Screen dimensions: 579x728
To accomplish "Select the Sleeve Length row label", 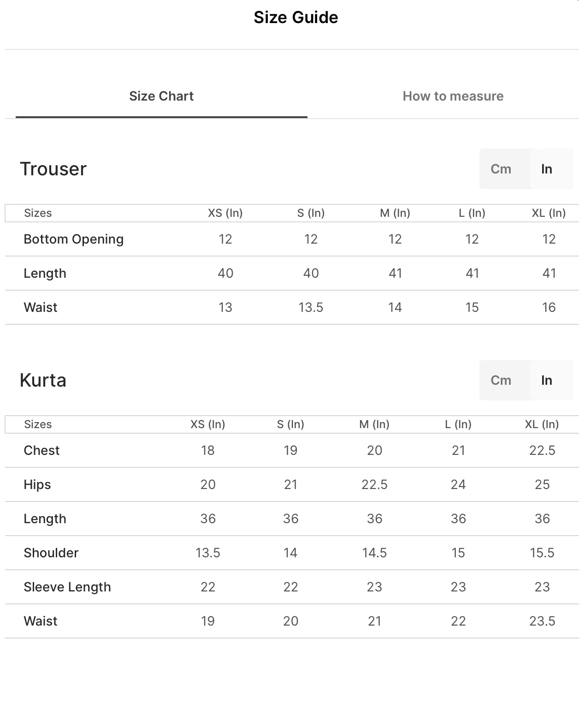I will pos(67,587).
